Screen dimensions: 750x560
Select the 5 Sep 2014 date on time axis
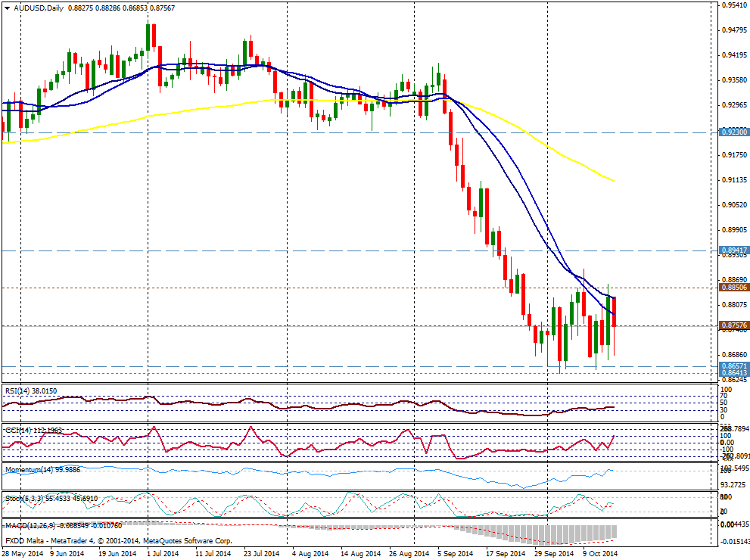455,554
